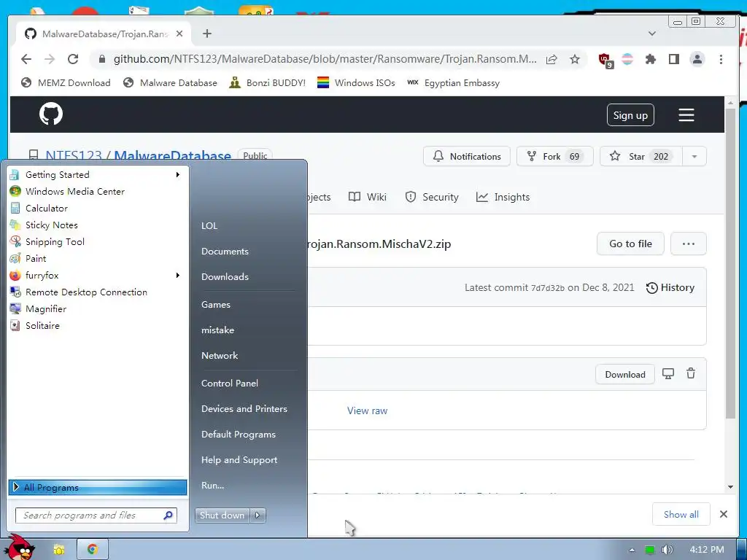This screenshot has width=747, height=560.
Task: Expand furryfox jump list arrow
Action: (178, 275)
